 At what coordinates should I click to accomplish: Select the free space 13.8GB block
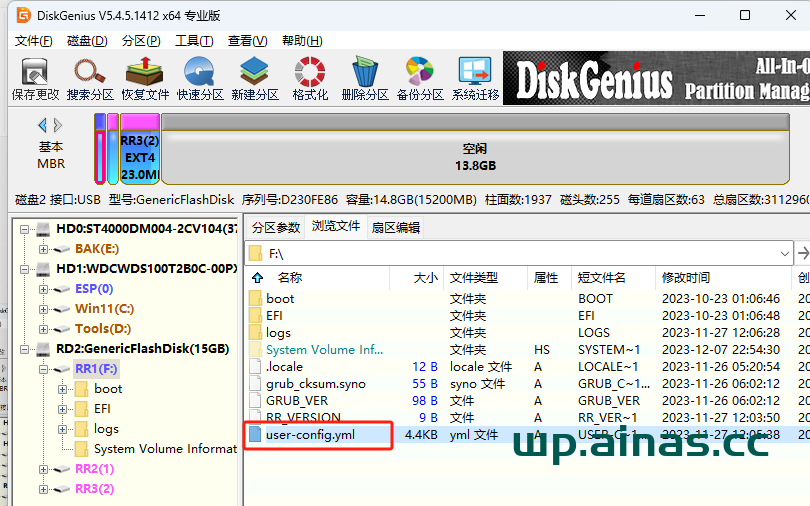click(x=475, y=149)
